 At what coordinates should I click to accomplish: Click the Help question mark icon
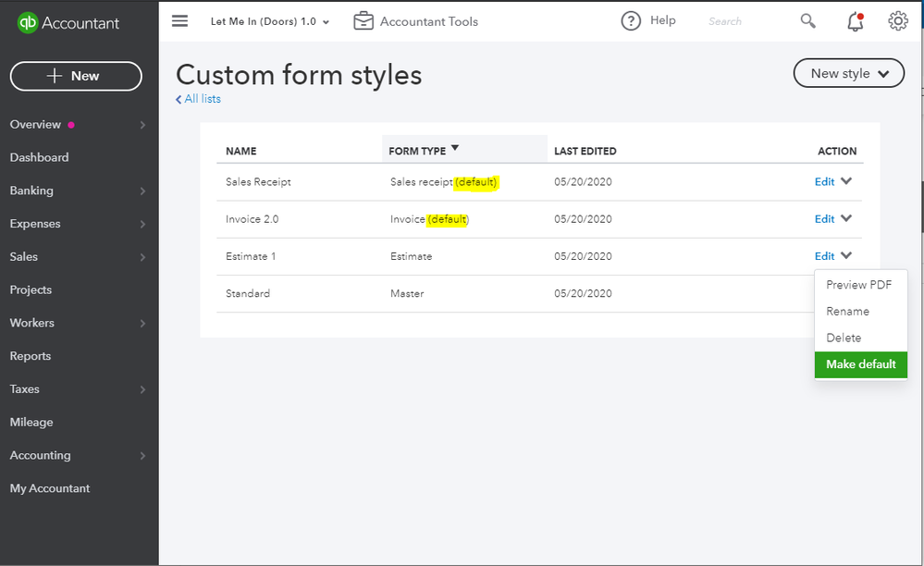631,21
